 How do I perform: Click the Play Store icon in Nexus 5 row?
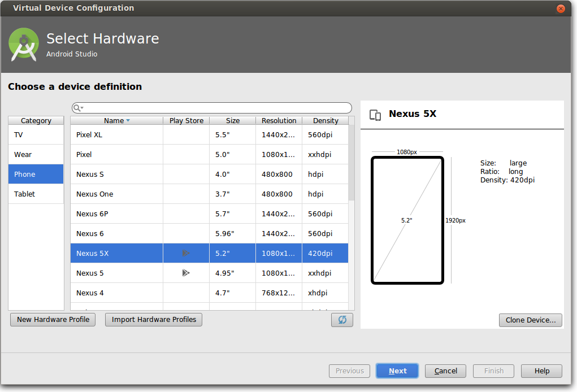click(x=186, y=273)
